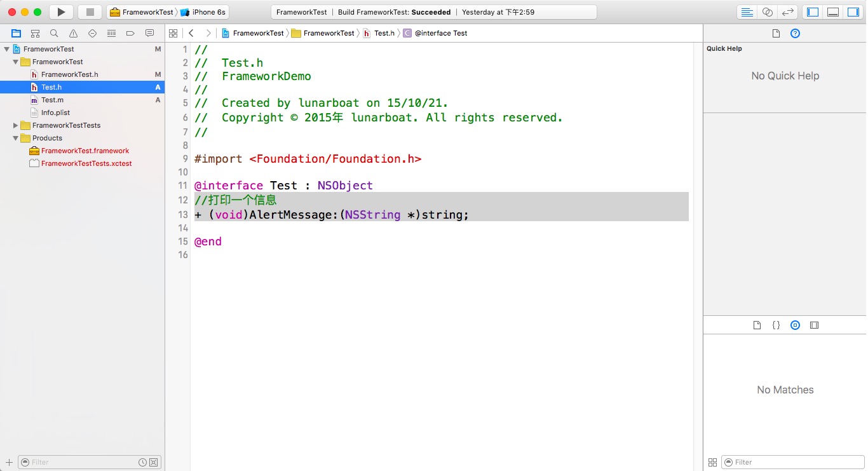868x471 pixels.
Task: Add a new file with plus button
Action: click(9, 462)
